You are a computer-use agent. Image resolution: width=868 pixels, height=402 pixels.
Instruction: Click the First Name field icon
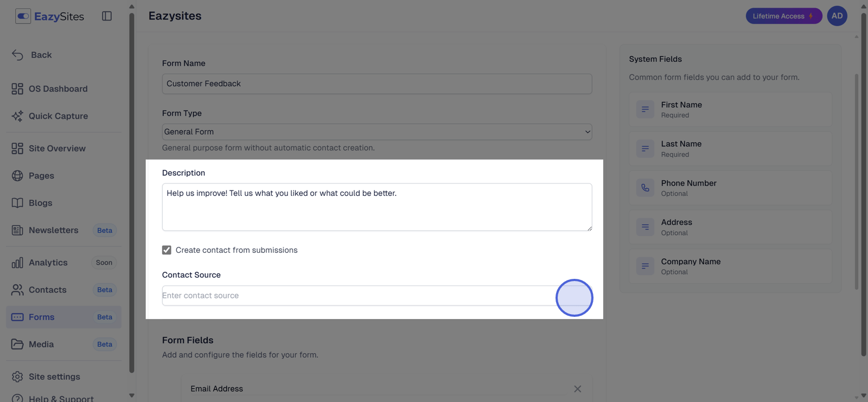point(645,110)
